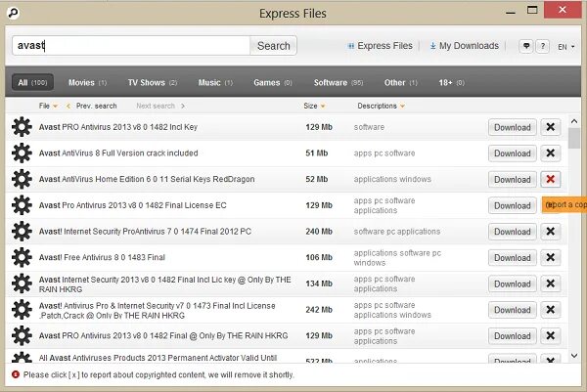The width and height of the screenshot is (587, 392).
Task: Click the Express Files magnifier logo in title bar
Action: point(13,13)
